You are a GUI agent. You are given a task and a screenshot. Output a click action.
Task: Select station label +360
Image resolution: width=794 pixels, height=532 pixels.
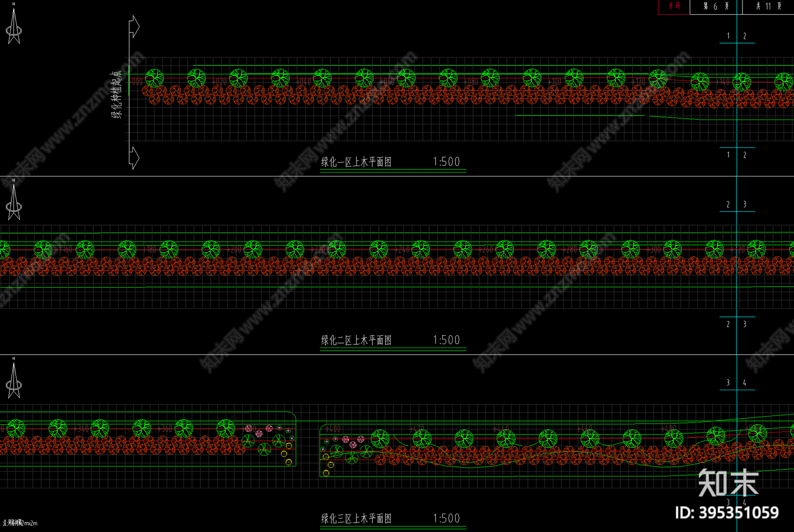[x=165, y=428]
